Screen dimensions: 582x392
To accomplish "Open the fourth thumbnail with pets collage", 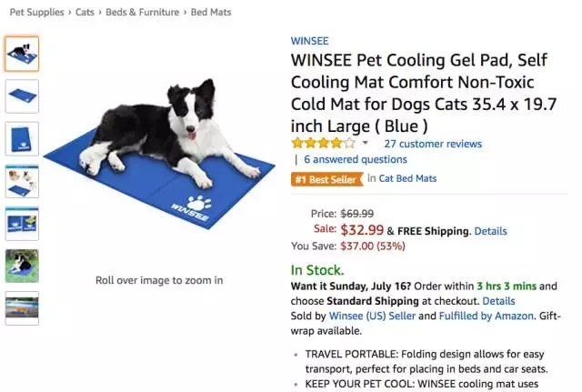I will coord(22,181).
